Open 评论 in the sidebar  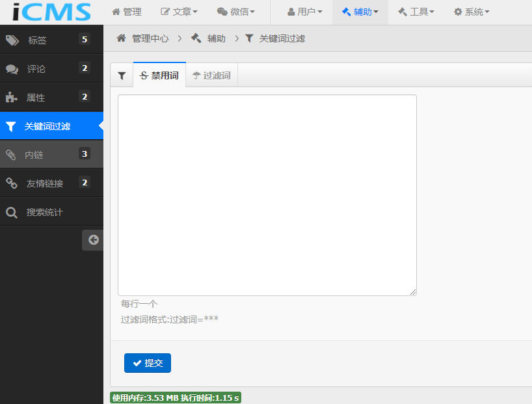click(51, 68)
